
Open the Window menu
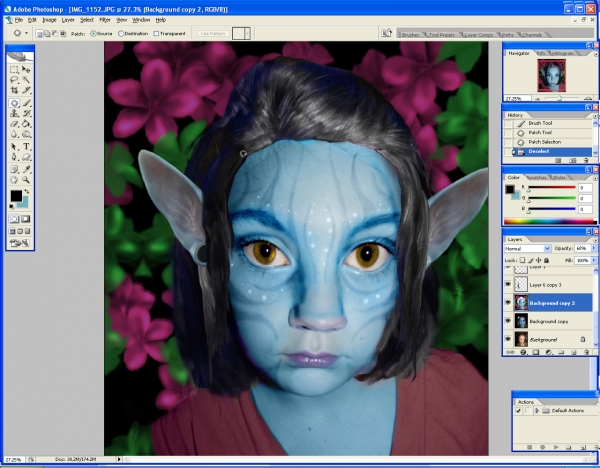point(141,20)
